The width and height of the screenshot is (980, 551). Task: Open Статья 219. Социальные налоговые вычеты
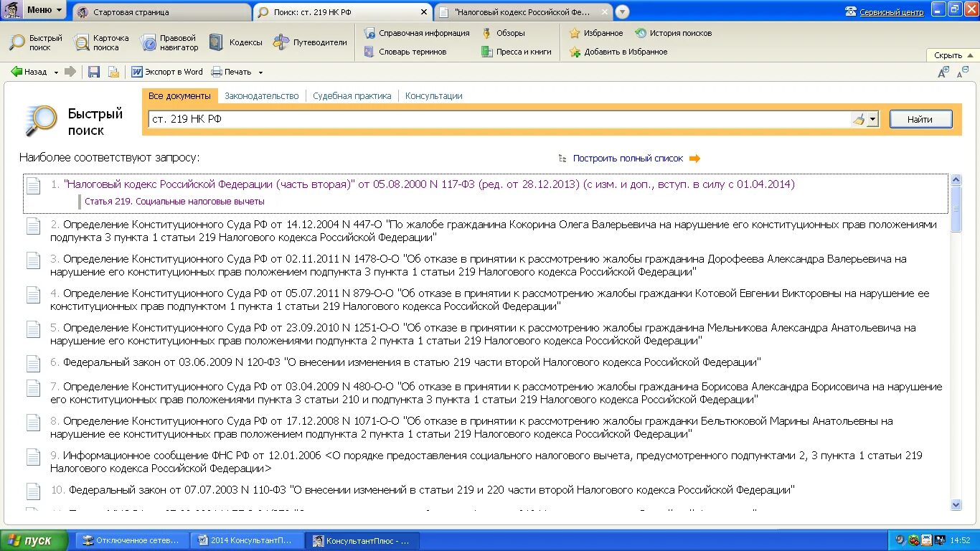pyautogui.click(x=174, y=202)
